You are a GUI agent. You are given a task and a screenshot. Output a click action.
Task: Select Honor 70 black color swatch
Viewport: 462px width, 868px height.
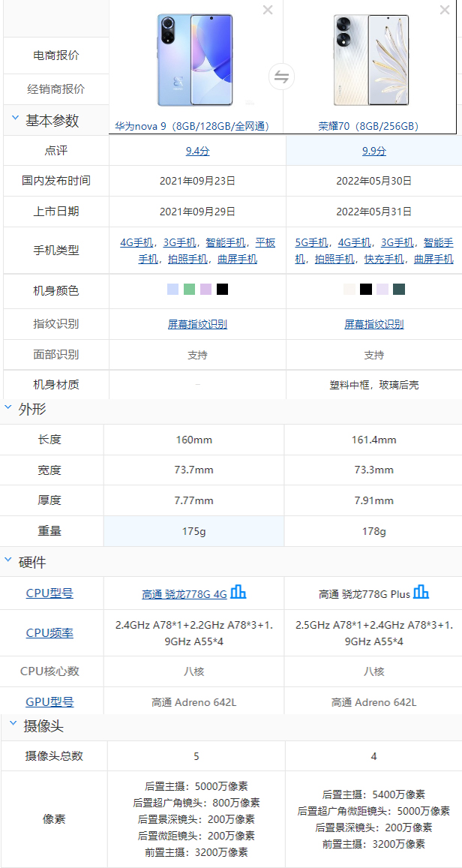366,289
